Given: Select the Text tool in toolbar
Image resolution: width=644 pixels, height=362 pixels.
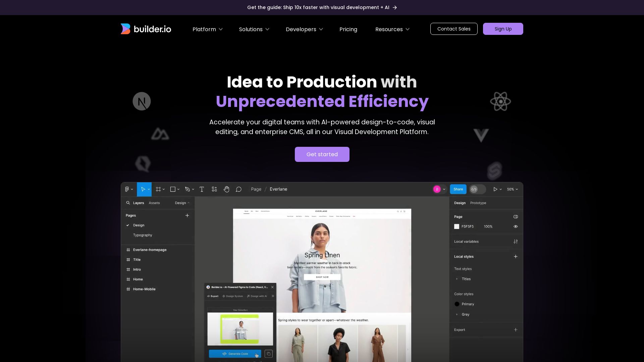Looking at the screenshot, I should coord(202,189).
